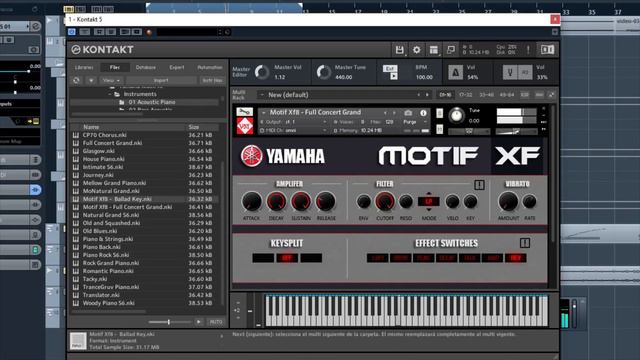The width and height of the screenshot is (640, 360).
Task: Click the Kontakt save/load disk icon
Action: tap(399, 50)
